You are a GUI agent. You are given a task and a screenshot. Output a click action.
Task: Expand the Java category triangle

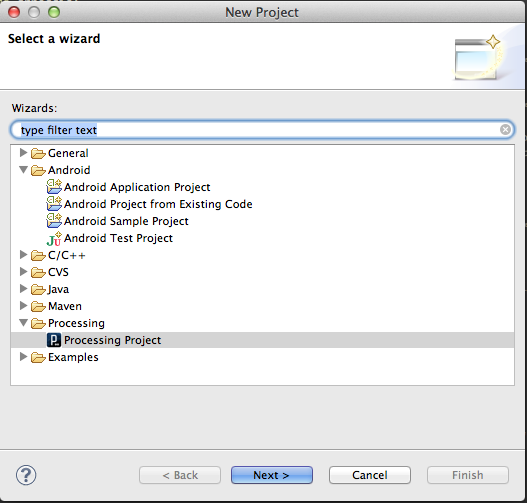click(x=23, y=289)
